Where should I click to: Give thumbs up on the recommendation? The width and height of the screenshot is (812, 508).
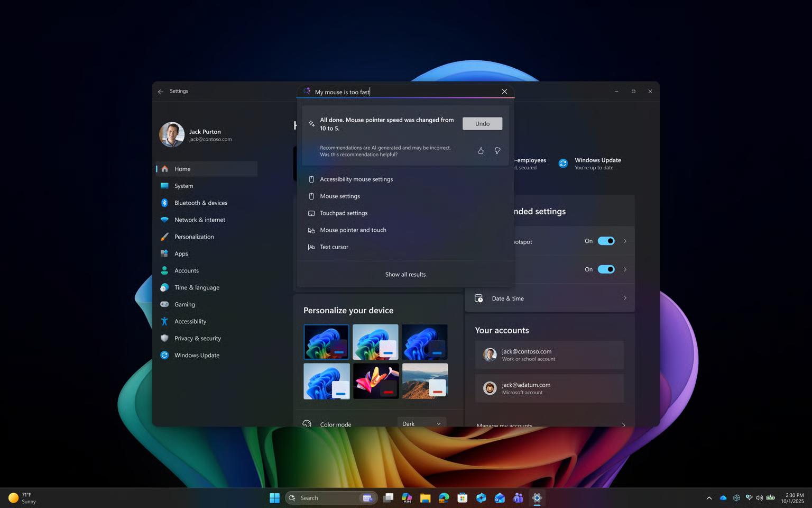point(481,151)
